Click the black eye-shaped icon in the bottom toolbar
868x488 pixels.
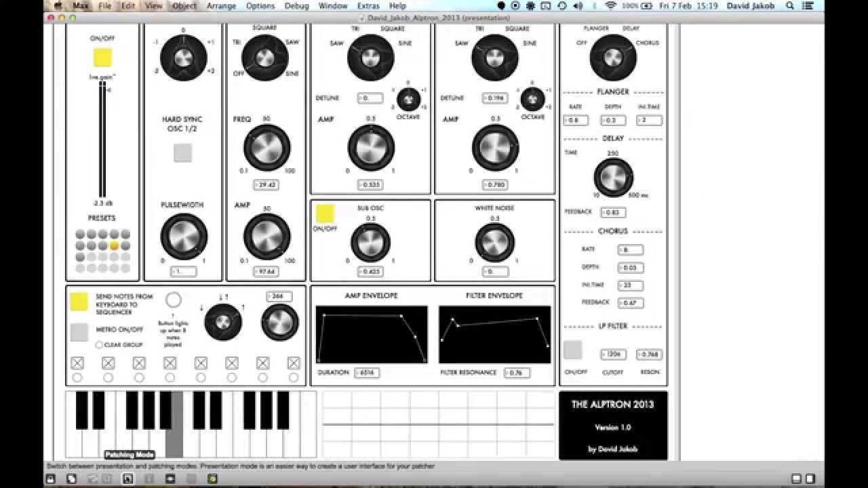170,479
